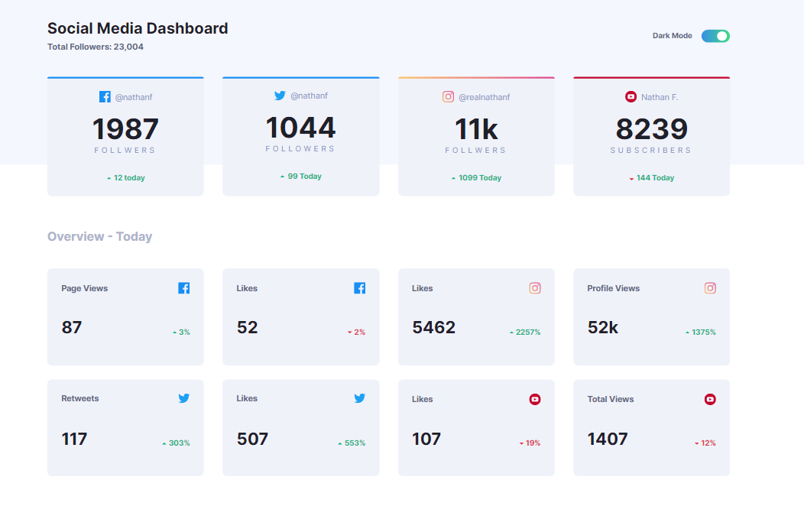The image size is (804, 532).
Task: Click the gradient bar atop the Instagram card
Action: coord(476,77)
